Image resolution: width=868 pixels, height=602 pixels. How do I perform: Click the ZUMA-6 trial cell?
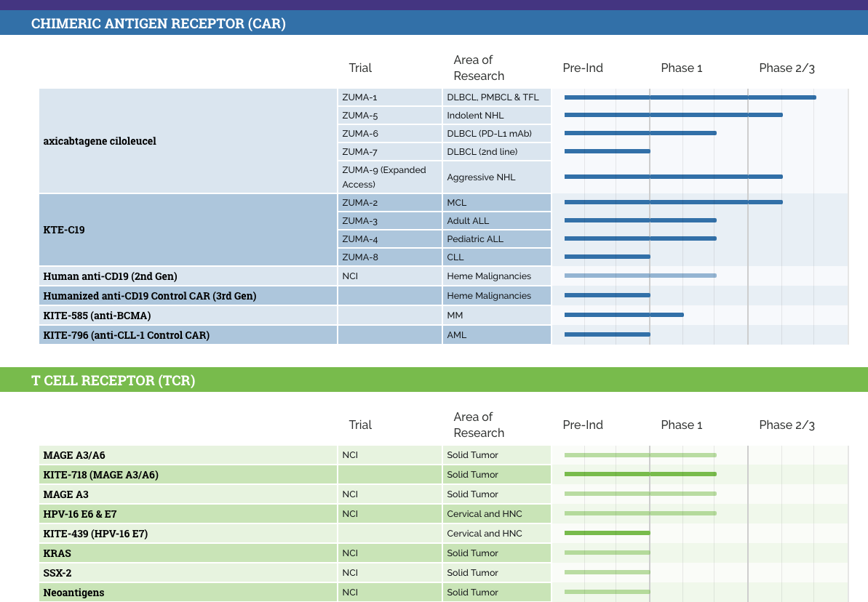[x=390, y=133]
